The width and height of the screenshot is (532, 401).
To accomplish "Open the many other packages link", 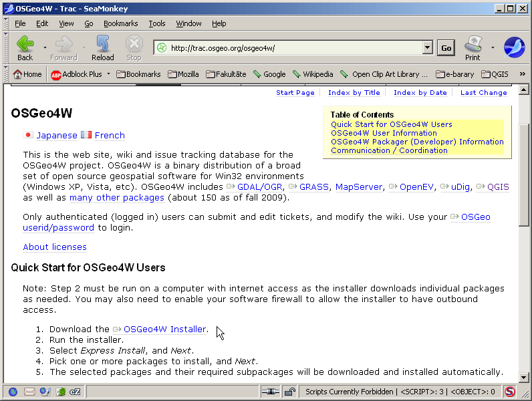I will tap(117, 197).
